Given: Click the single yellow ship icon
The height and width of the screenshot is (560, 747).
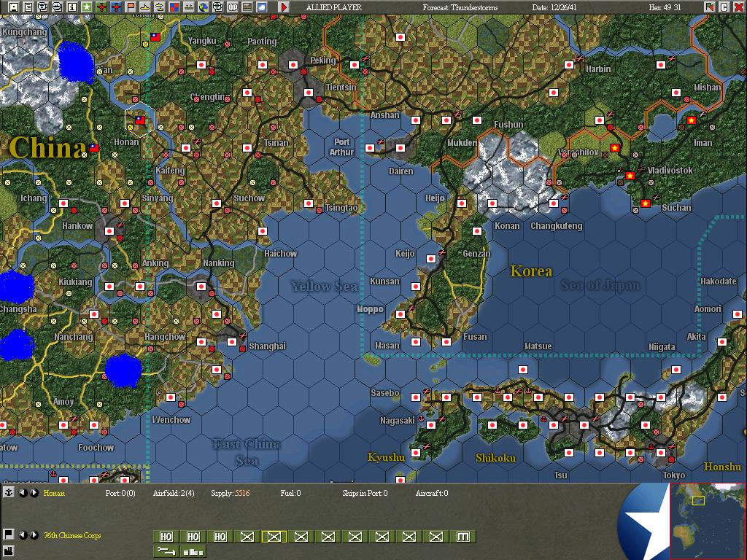Looking at the screenshot, I should tap(145, 7).
